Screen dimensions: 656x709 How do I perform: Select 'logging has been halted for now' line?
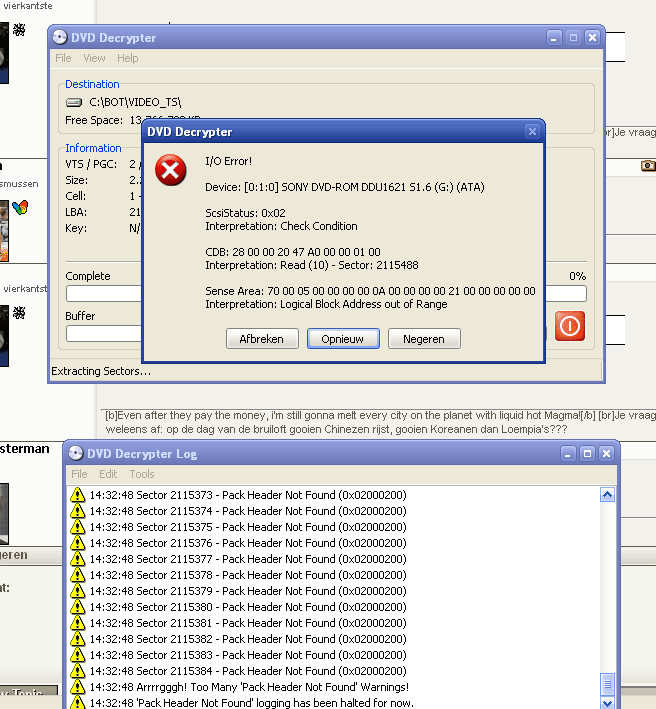(x=251, y=703)
